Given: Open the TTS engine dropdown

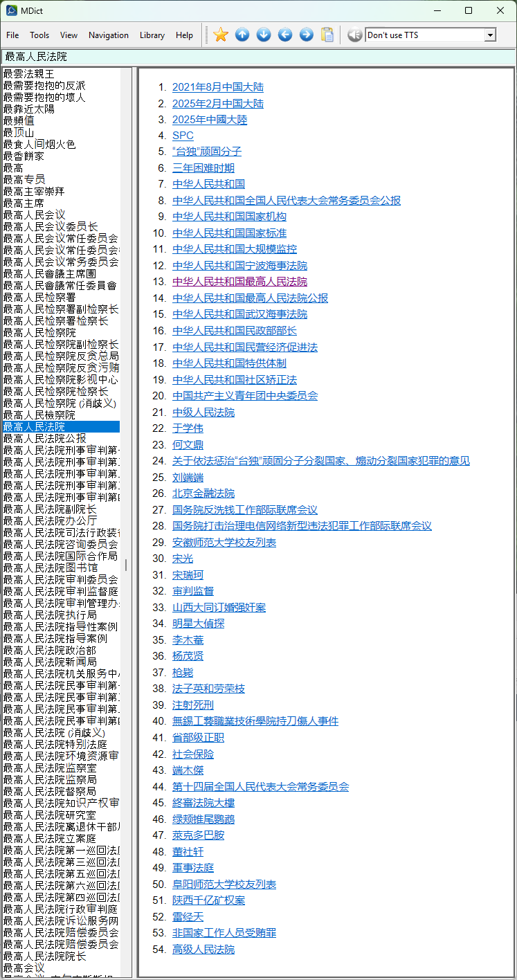Looking at the screenshot, I should coord(490,35).
